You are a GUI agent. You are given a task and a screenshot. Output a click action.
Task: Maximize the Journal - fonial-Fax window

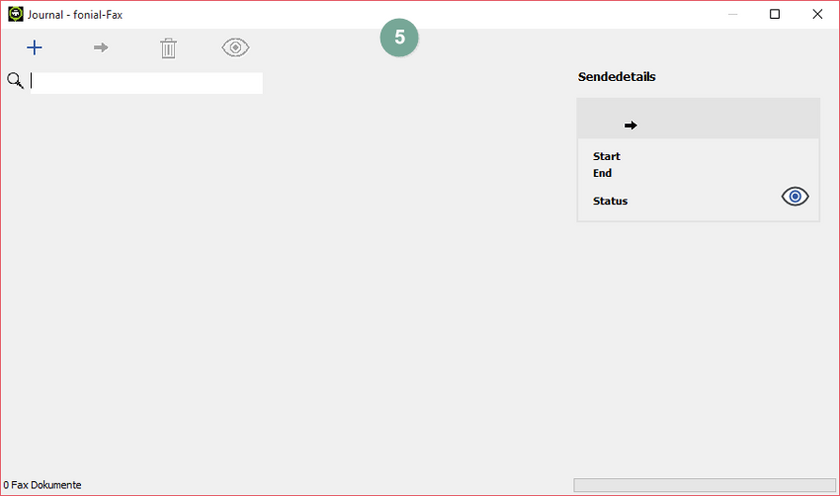pyautogui.click(x=775, y=14)
